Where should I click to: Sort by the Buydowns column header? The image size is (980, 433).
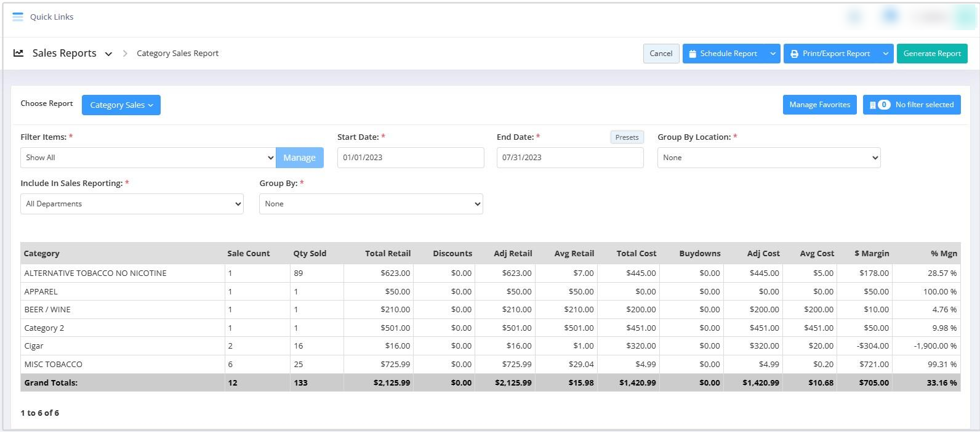tap(700, 253)
